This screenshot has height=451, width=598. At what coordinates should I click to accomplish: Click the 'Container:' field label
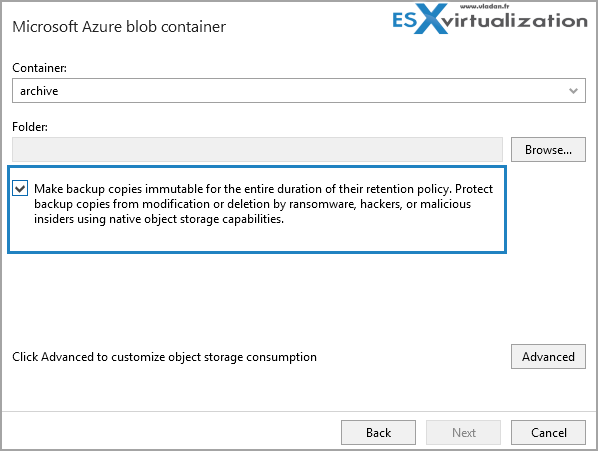39,67
